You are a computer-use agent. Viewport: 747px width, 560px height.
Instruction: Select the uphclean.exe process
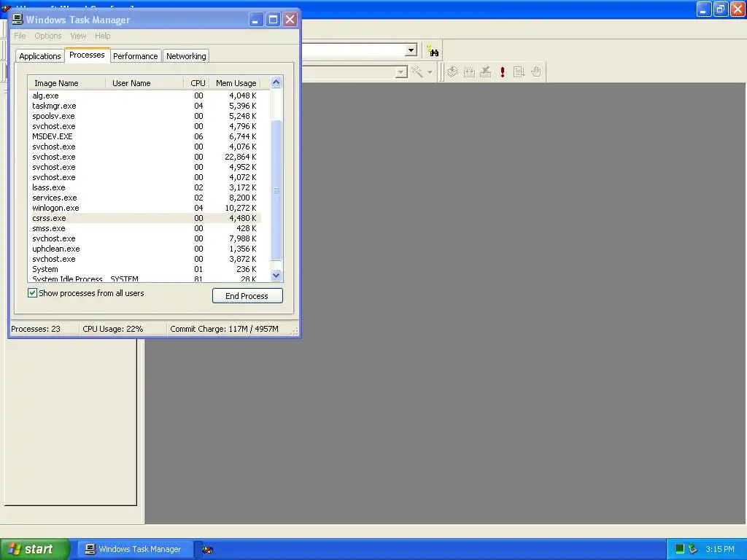tap(145, 249)
